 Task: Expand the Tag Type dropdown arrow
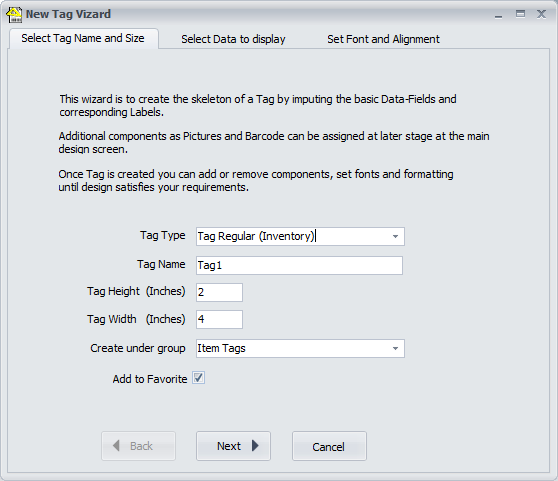coord(395,237)
